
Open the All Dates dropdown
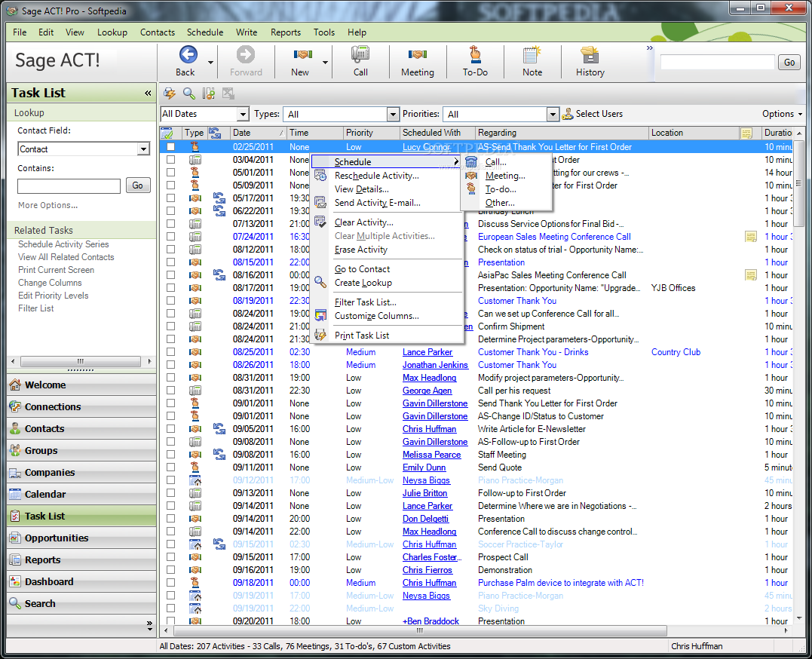pyautogui.click(x=243, y=114)
